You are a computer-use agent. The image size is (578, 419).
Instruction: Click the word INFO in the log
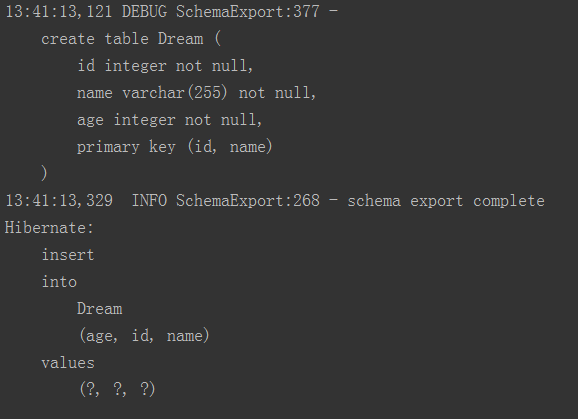pyautogui.click(x=149, y=201)
